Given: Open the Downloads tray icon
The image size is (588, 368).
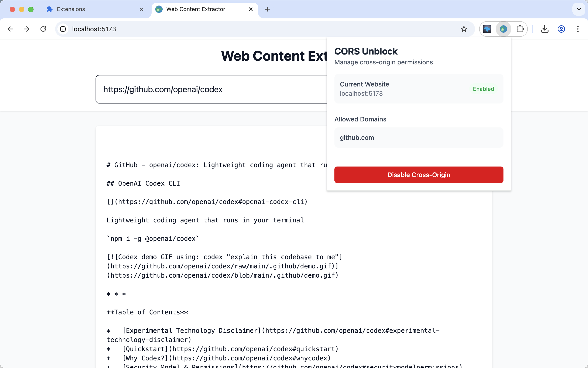Looking at the screenshot, I should [x=545, y=29].
